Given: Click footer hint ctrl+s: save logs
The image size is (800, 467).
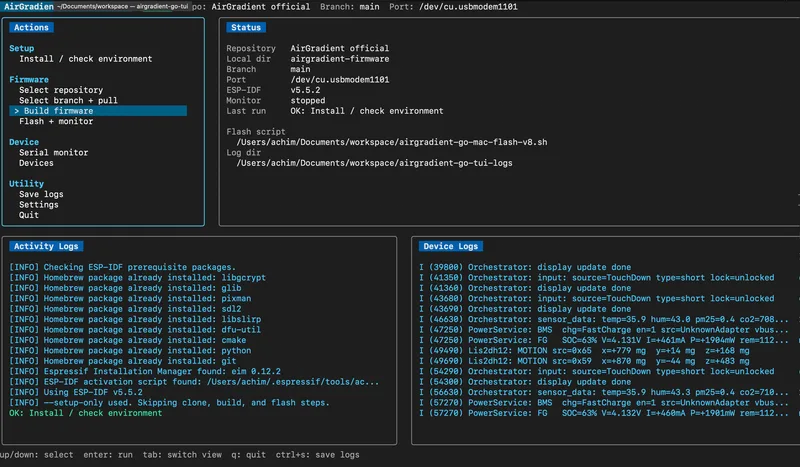Looking at the screenshot, I should 317,455.
